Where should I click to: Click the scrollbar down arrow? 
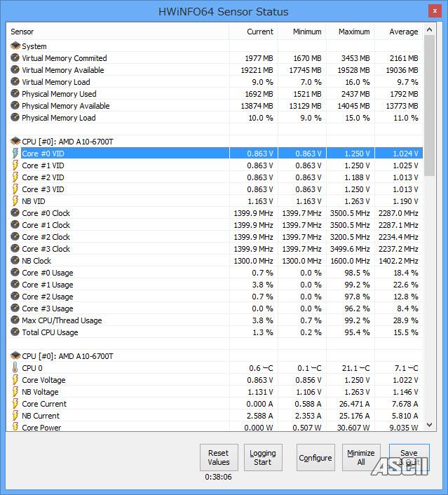coord(429,425)
